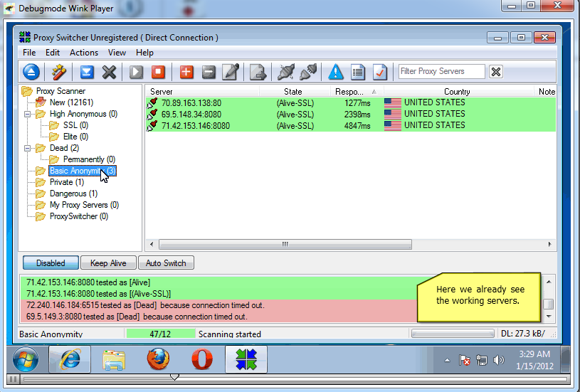Screen dimensions: 580x392
Task: Pause the Wink Player playback
Action: click(14, 379)
